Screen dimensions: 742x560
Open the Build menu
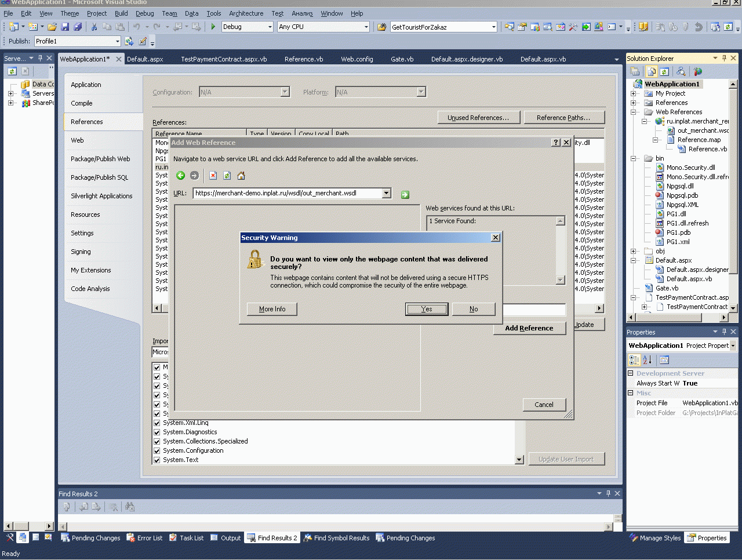[x=121, y=13]
